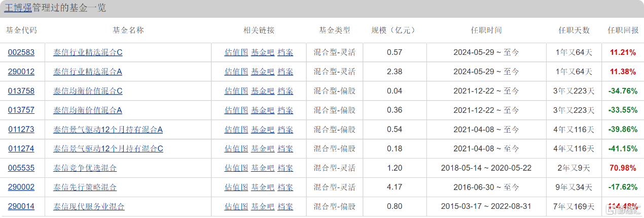View 估值图 for 泰信均衡价值混合A
This screenshot has height=218, width=644.
click(236, 110)
